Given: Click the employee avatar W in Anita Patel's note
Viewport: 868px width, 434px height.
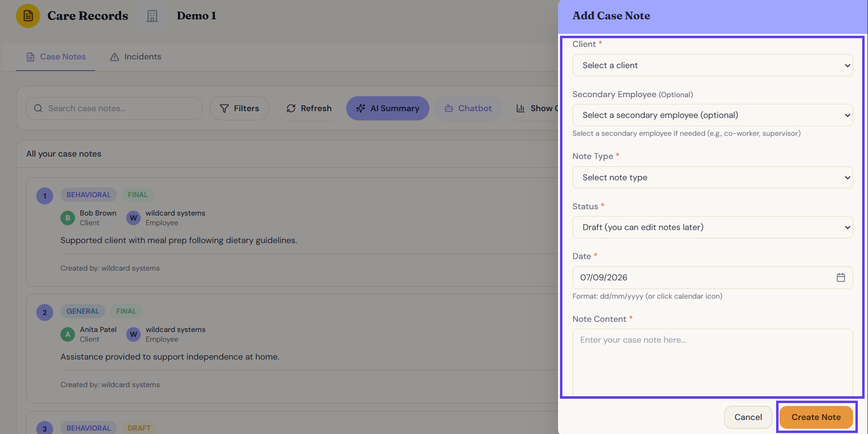Looking at the screenshot, I should pos(133,334).
